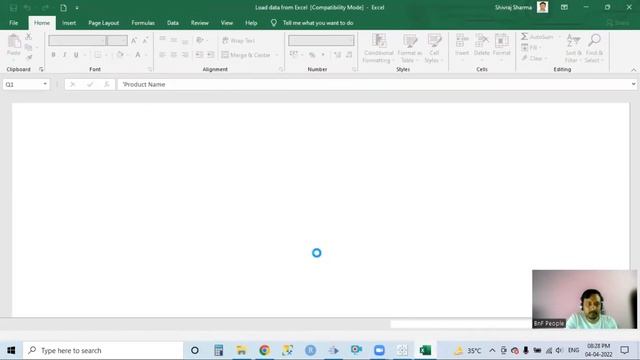Viewport: 640px width, 360px height.
Task: Open the File tab
Action: [13, 23]
